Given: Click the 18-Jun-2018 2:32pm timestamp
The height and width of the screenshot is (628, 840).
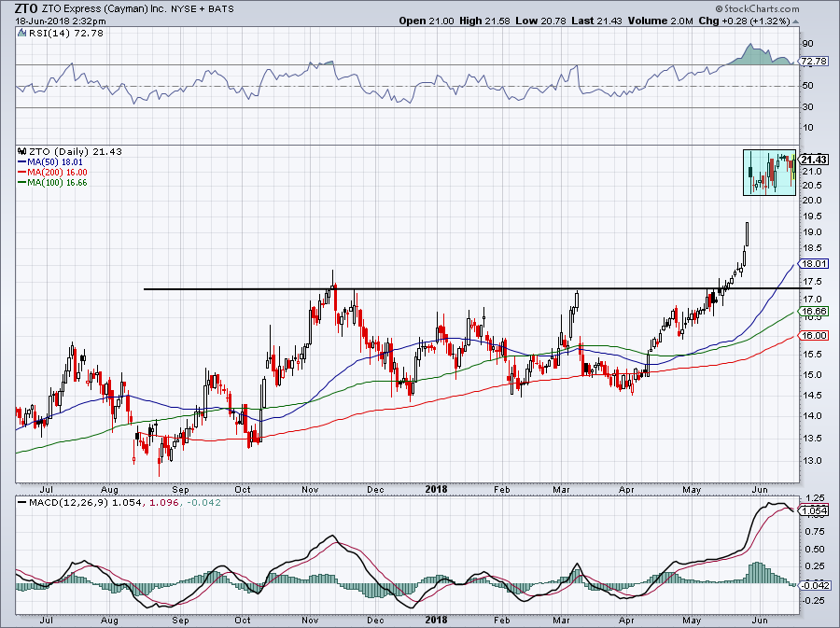Looking at the screenshot, I should click(x=60, y=21).
